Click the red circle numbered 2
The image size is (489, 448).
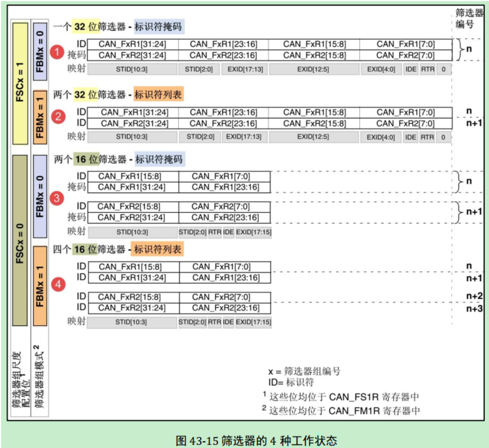58,117
